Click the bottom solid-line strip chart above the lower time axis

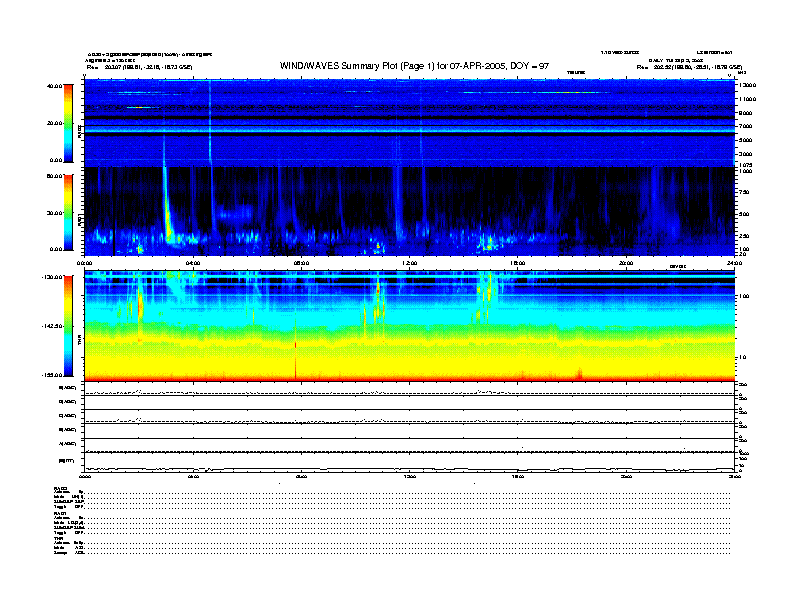coord(410,463)
